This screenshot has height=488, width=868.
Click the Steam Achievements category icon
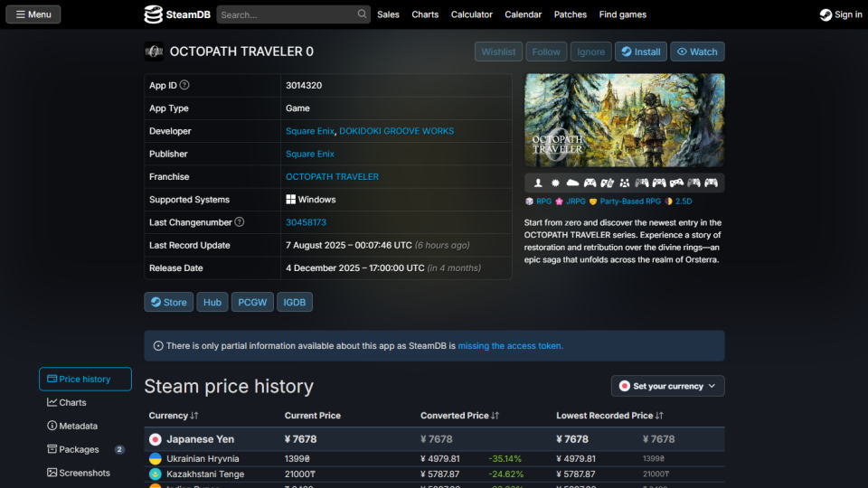coord(555,183)
